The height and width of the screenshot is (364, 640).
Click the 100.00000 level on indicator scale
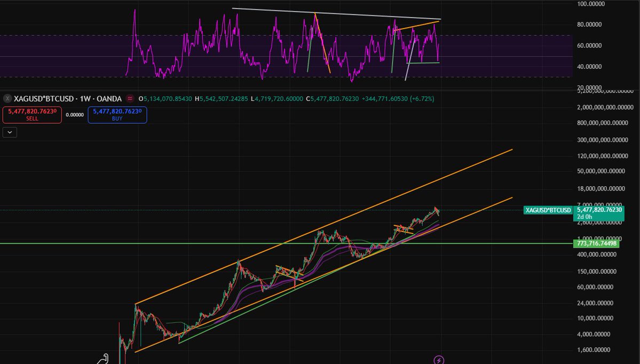590,4
